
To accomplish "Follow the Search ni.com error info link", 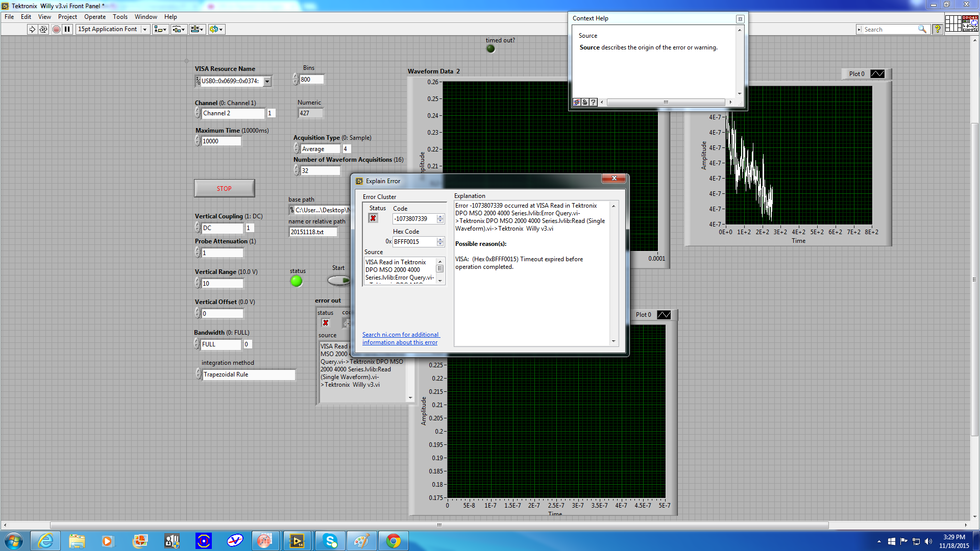I will (x=401, y=338).
